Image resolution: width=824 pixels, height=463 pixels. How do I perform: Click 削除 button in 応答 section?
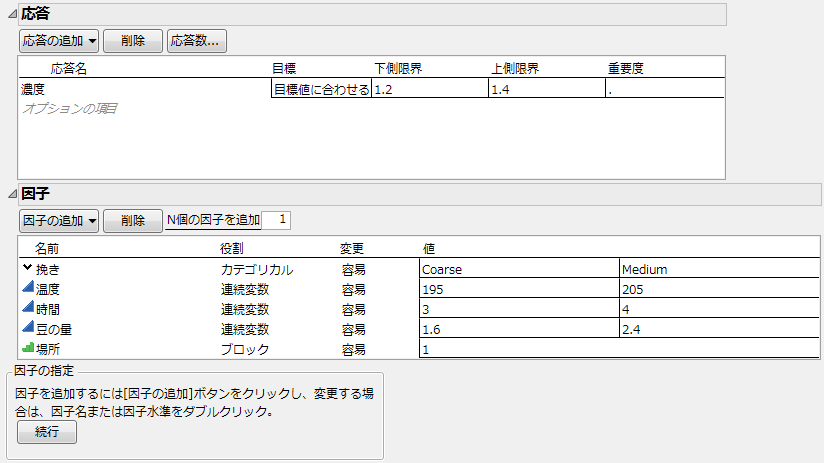(133, 41)
